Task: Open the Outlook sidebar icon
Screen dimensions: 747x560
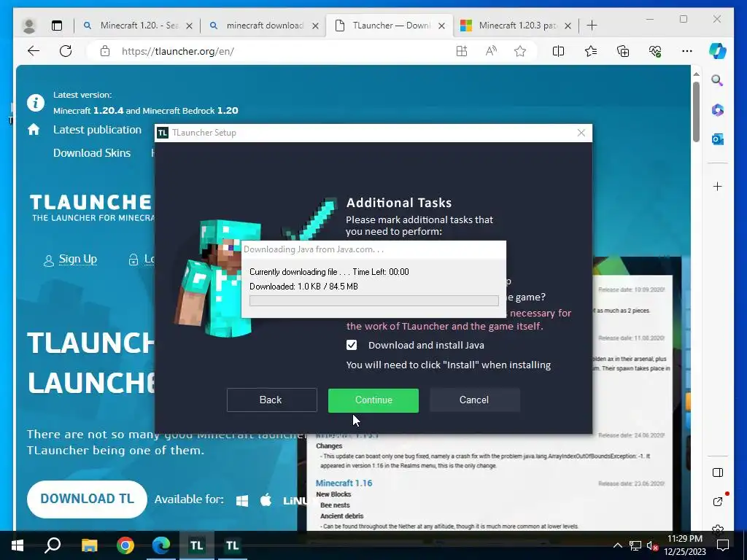Action: (718, 139)
